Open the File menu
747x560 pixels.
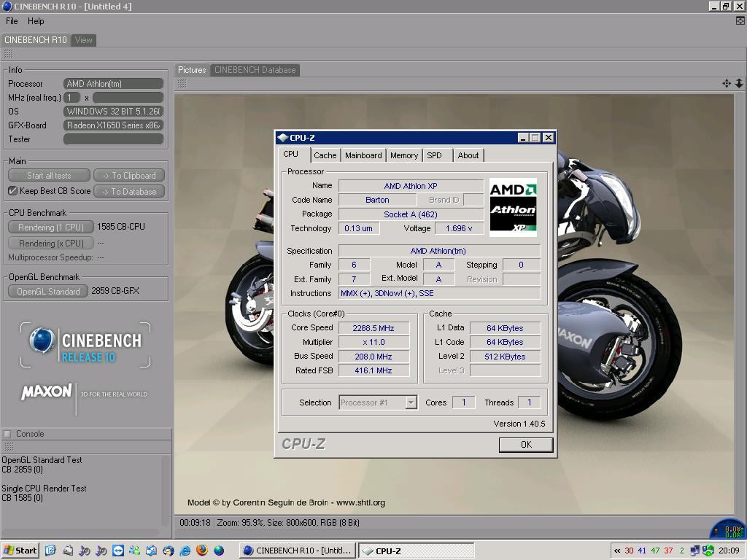[x=12, y=21]
